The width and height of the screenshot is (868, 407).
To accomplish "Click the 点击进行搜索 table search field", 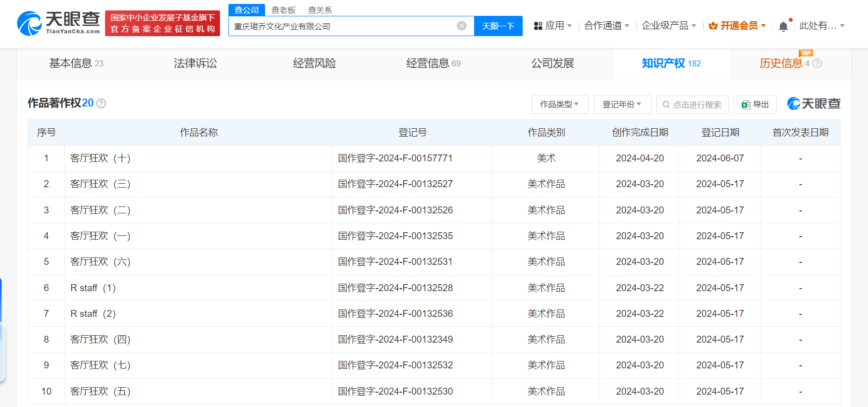I will [x=693, y=104].
